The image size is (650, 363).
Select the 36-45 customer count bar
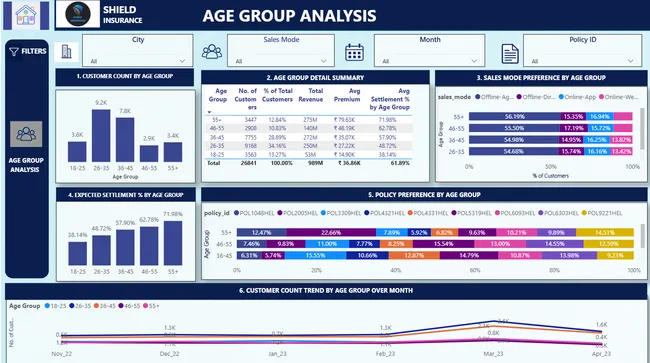[x=125, y=140]
